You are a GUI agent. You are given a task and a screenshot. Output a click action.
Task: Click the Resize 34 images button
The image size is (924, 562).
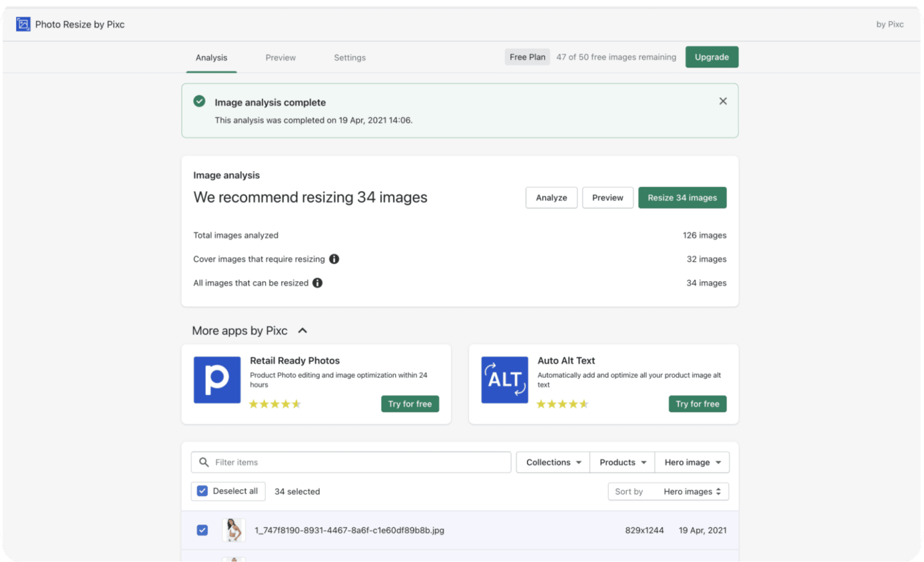pyautogui.click(x=682, y=197)
